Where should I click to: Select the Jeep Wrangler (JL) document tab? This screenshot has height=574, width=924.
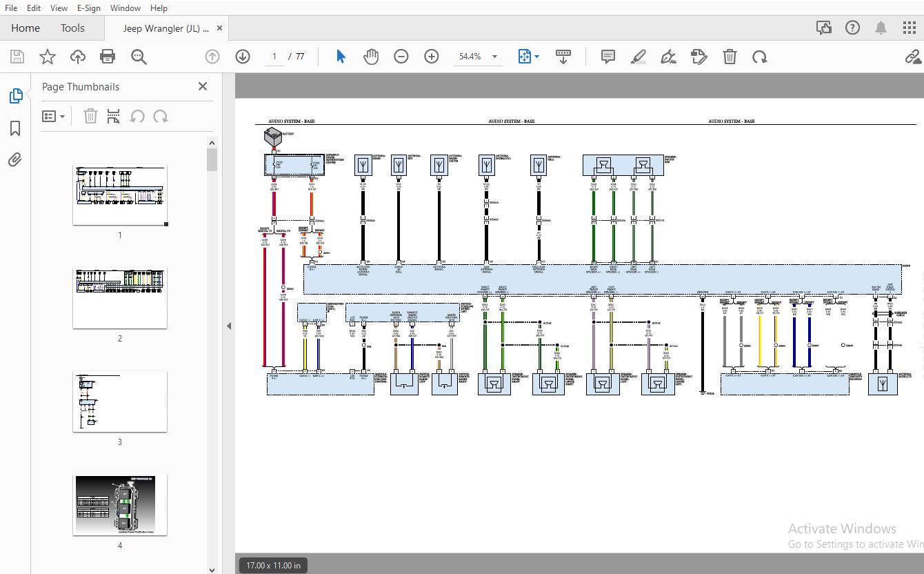click(x=165, y=28)
